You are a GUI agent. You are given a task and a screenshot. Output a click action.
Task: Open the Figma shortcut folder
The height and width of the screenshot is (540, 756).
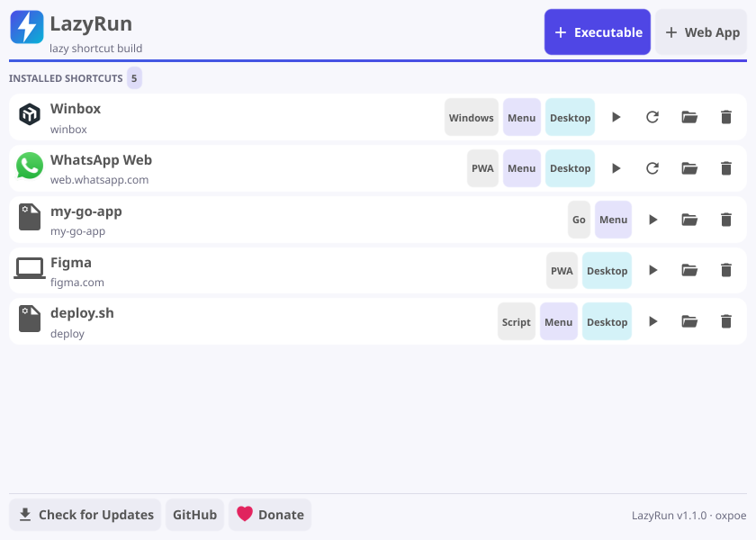click(689, 270)
